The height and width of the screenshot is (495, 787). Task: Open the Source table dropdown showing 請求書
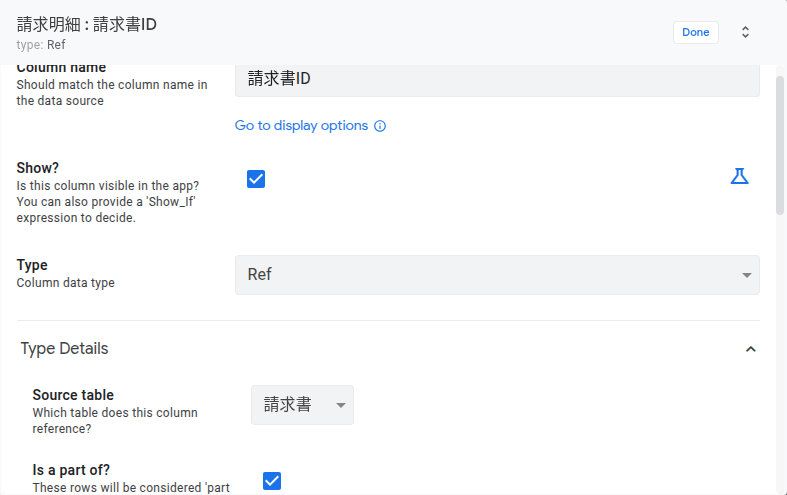point(301,405)
